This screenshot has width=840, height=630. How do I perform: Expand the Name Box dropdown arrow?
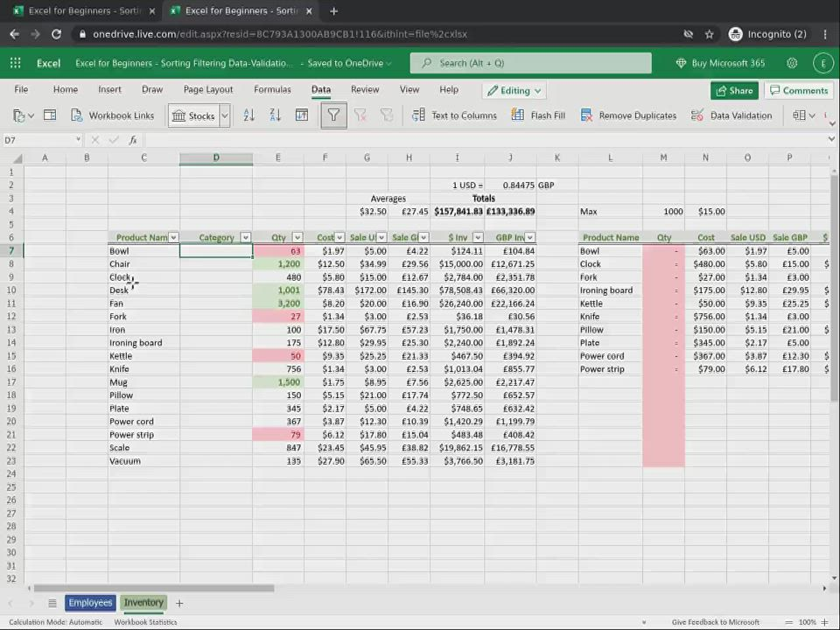click(78, 139)
